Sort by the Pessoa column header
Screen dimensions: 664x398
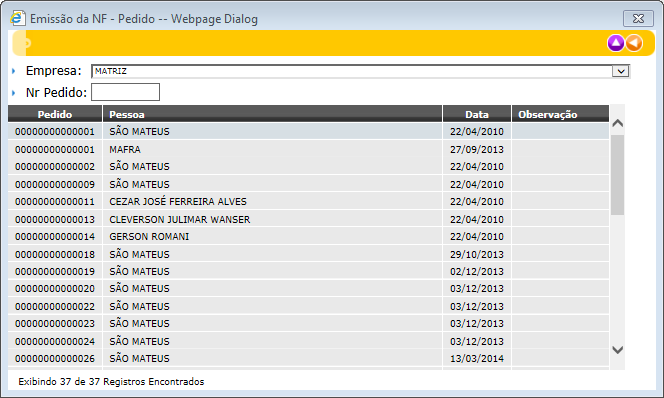pos(272,114)
